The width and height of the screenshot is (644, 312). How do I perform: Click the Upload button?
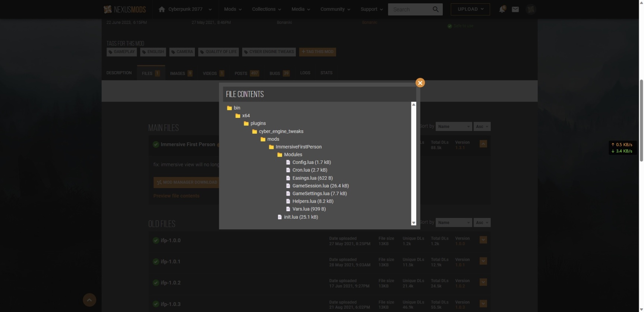(470, 9)
